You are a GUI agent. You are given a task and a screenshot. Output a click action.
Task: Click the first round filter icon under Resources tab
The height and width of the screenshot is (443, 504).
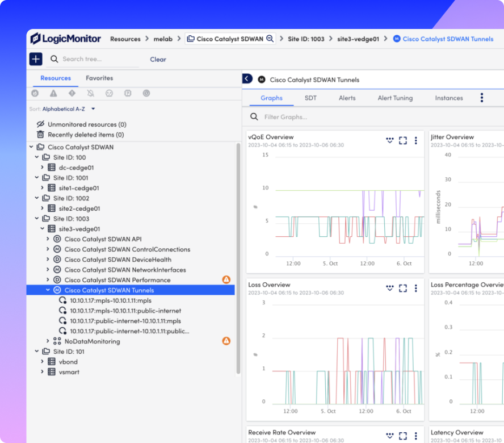[35, 93]
